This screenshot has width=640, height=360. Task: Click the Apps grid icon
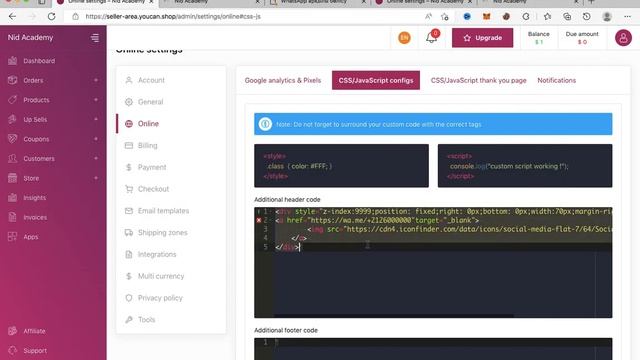[x=13, y=237]
